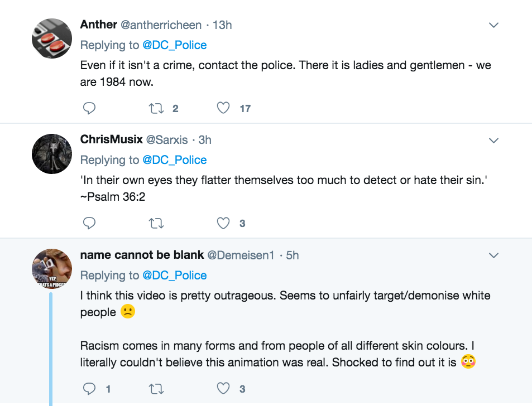Open @DC_Police link in Anther's reply
532x406 pixels.
(x=174, y=45)
